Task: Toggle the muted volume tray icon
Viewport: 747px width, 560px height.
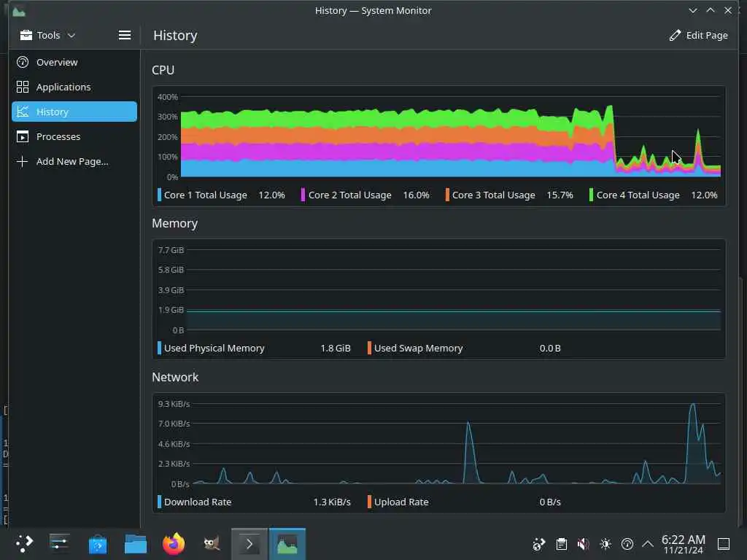Action: [x=583, y=544]
